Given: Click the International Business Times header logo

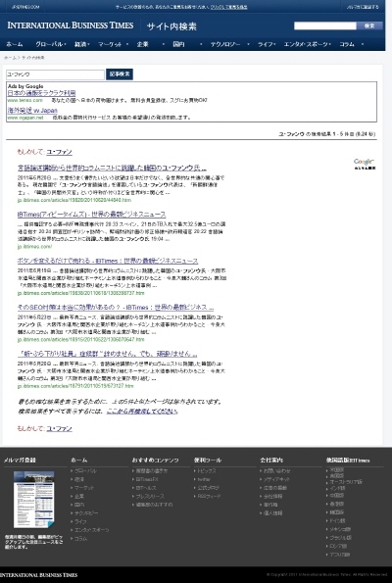Looking at the screenshot, I should (x=71, y=25).
